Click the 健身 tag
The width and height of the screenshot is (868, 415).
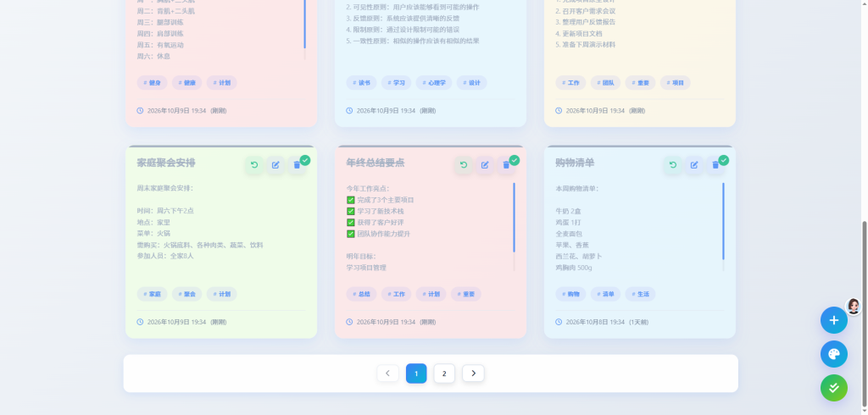[x=153, y=83]
